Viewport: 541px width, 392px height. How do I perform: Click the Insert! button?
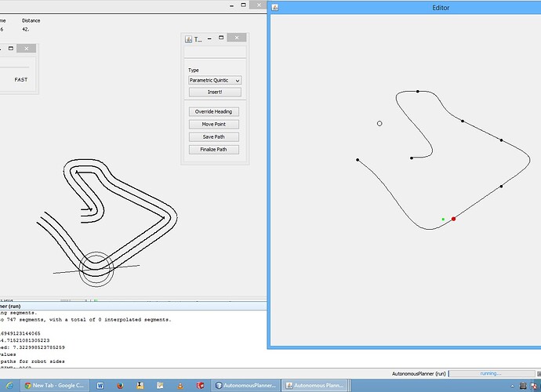tap(215, 93)
